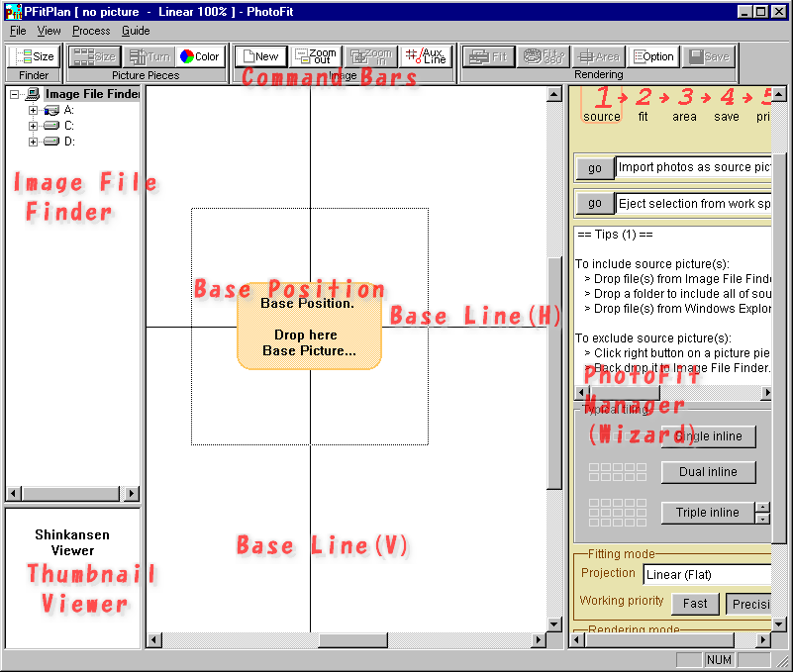The image size is (793, 672).
Task: Click the canvas scroll down arrow
Action: 554,624
